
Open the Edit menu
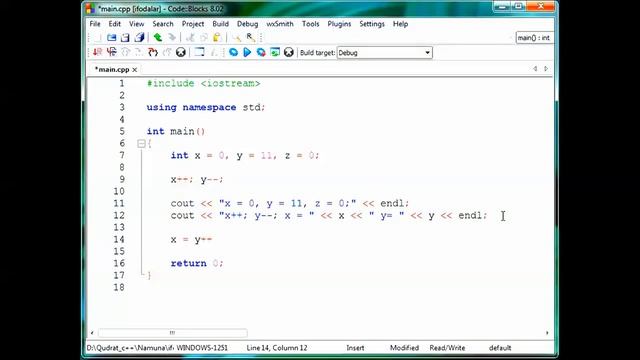pyautogui.click(x=114, y=24)
